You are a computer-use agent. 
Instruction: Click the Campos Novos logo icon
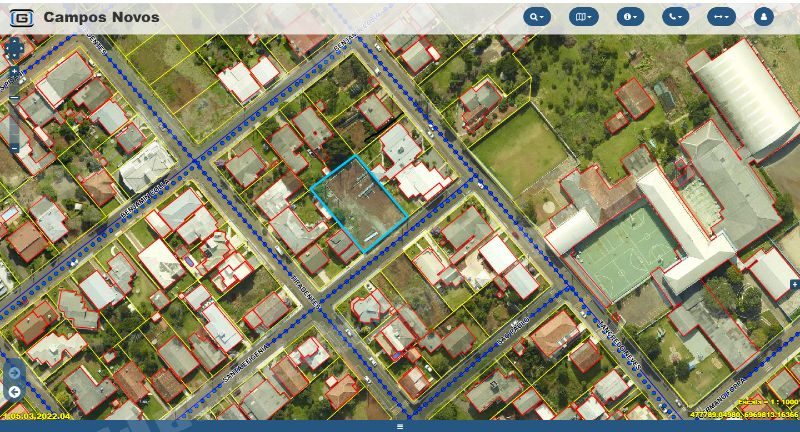[22, 18]
